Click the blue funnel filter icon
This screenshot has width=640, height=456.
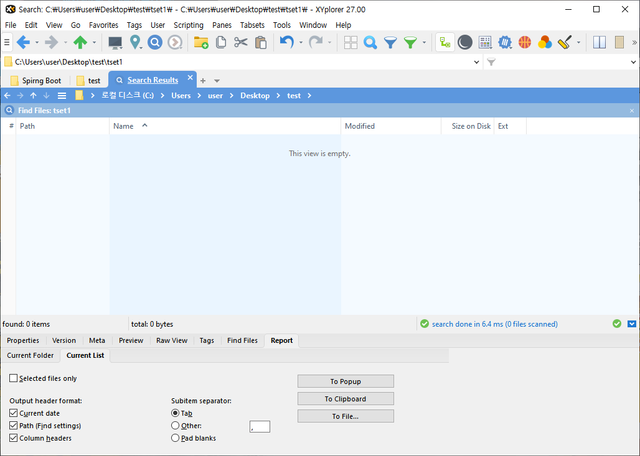coord(391,42)
